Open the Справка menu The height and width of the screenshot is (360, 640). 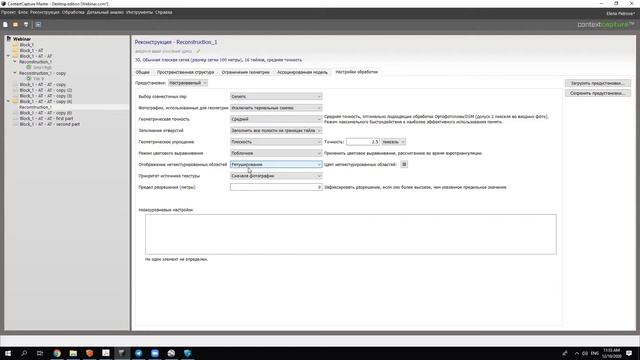164,12
